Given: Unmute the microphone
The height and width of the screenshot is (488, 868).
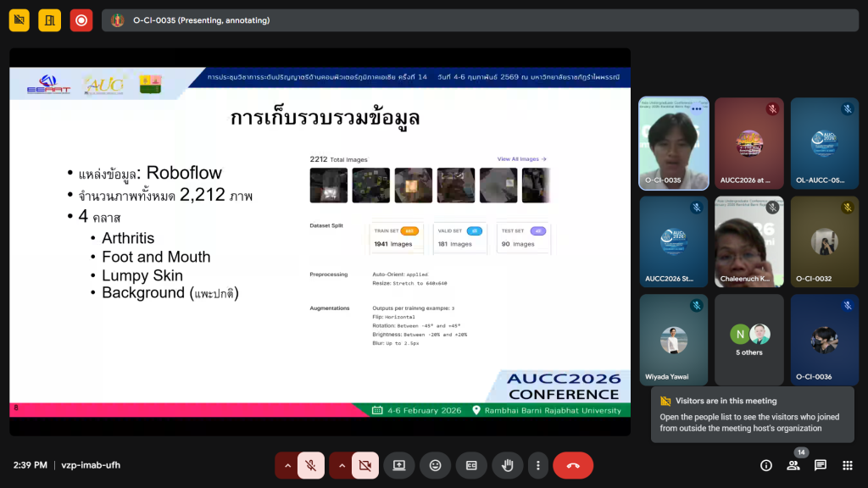Looking at the screenshot, I should (311, 465).
